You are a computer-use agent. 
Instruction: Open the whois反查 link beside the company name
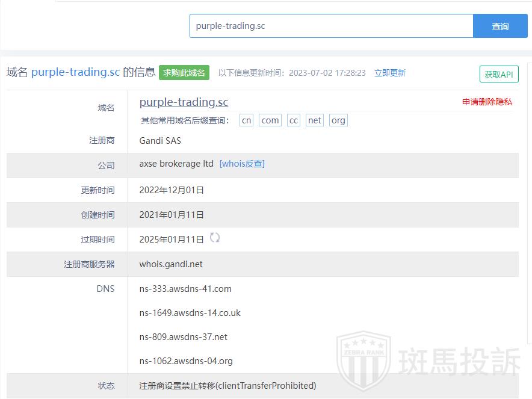coord(242,164)
